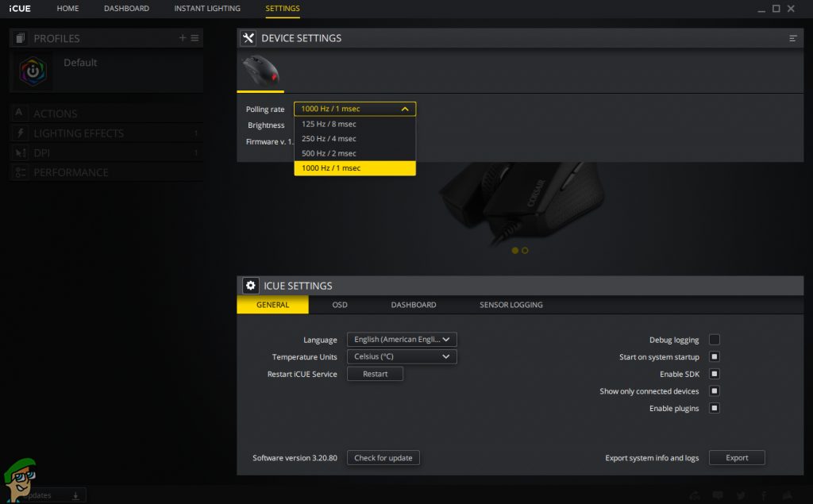
Task: Enable the Debug logging checkbox
Action: (715, 340)
